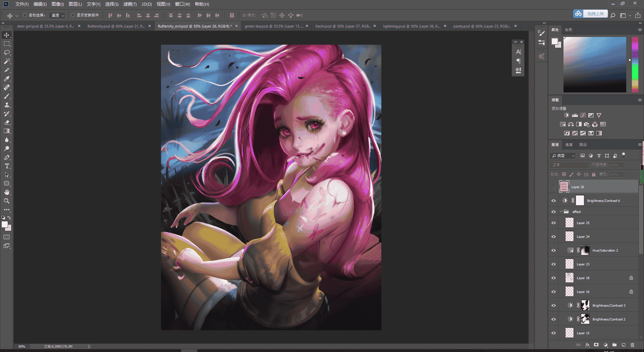
Task: Pick a color in the color field
Action: [x=595, y=64]
